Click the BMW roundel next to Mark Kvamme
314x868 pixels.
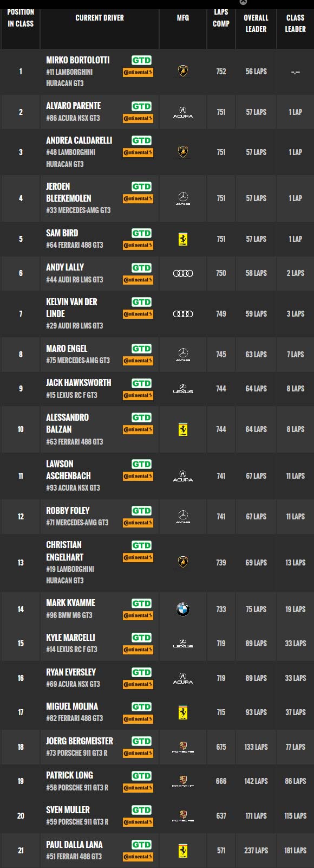pos(183,609)
